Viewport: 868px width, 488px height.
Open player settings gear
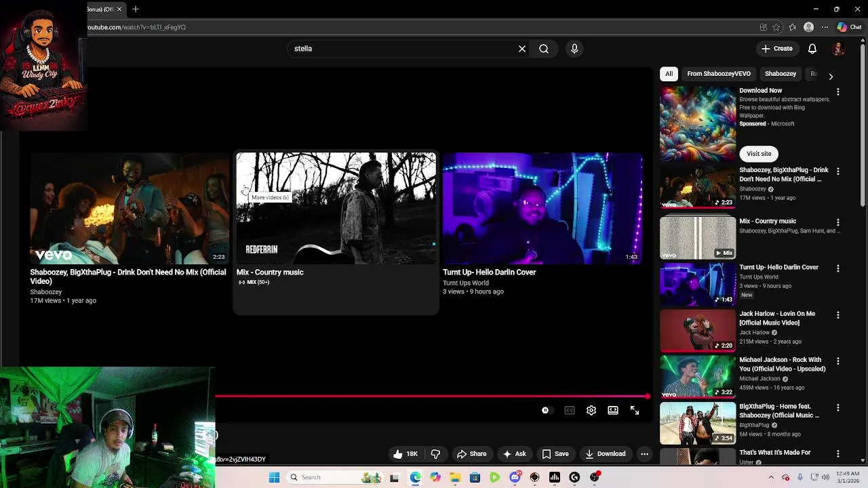tap(591, 410)
